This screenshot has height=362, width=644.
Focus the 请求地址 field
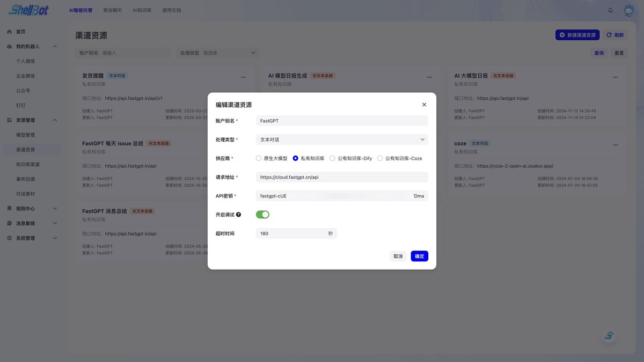point(342,177)
